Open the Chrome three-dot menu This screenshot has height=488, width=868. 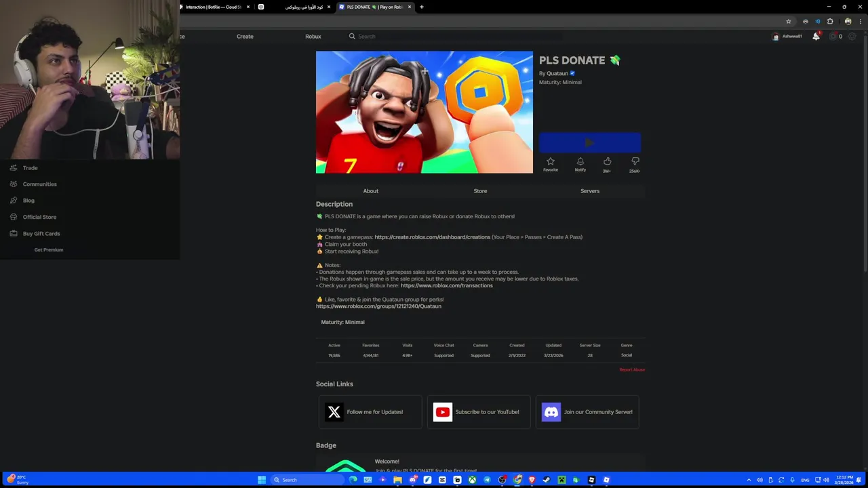pyautogui.click(x=860, y=21)
